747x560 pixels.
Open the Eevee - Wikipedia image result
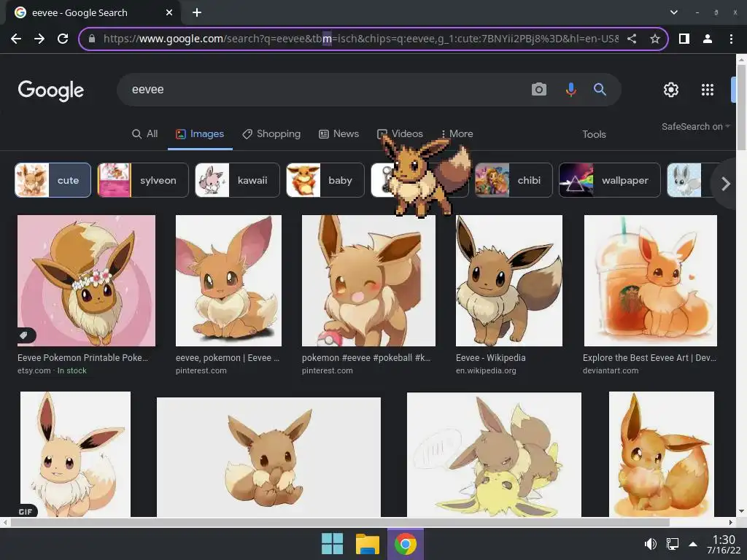(x=508, y=281)
